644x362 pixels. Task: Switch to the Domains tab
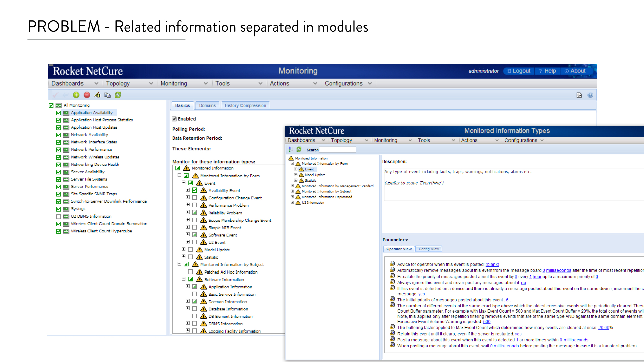pyautogui.click(x=207, y=105)
